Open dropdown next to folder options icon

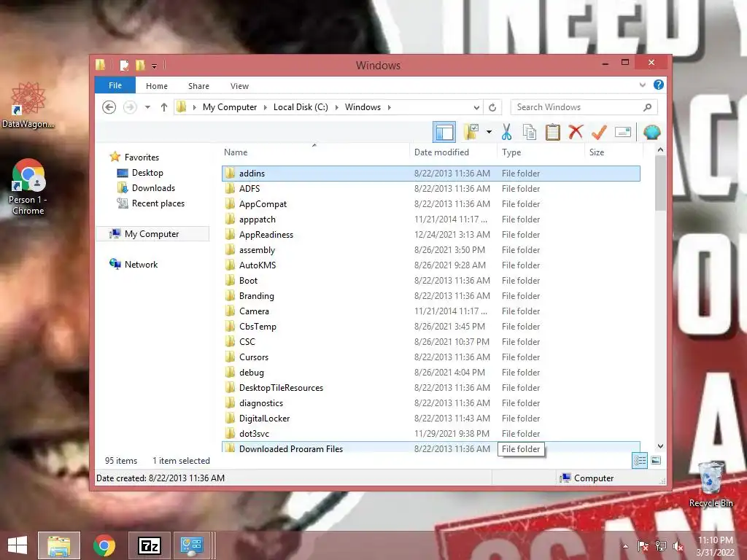489,132
